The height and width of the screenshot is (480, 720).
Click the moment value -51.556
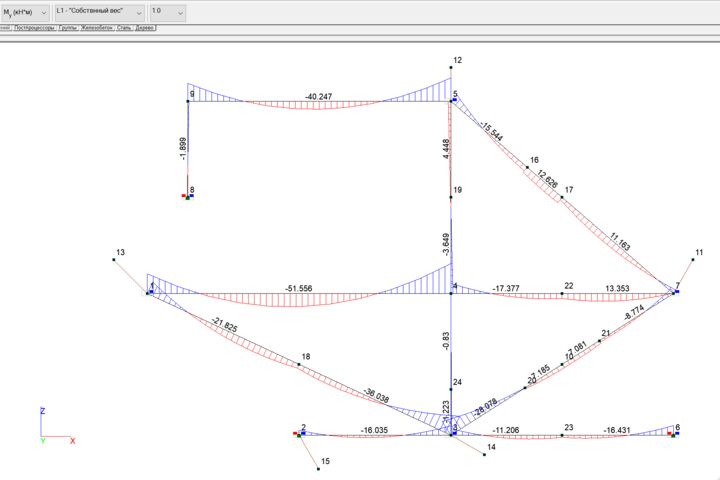pos(298,288)
